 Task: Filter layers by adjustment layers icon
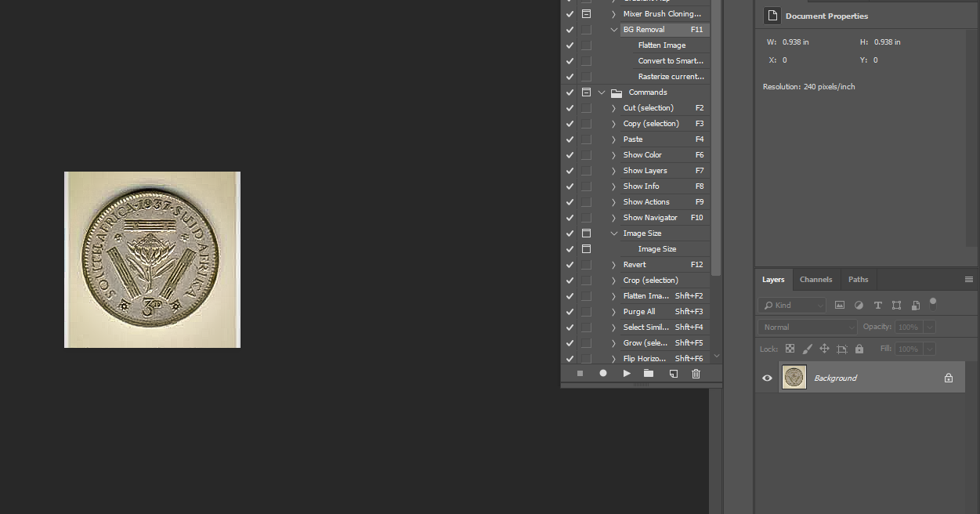[x=859, y=305]
